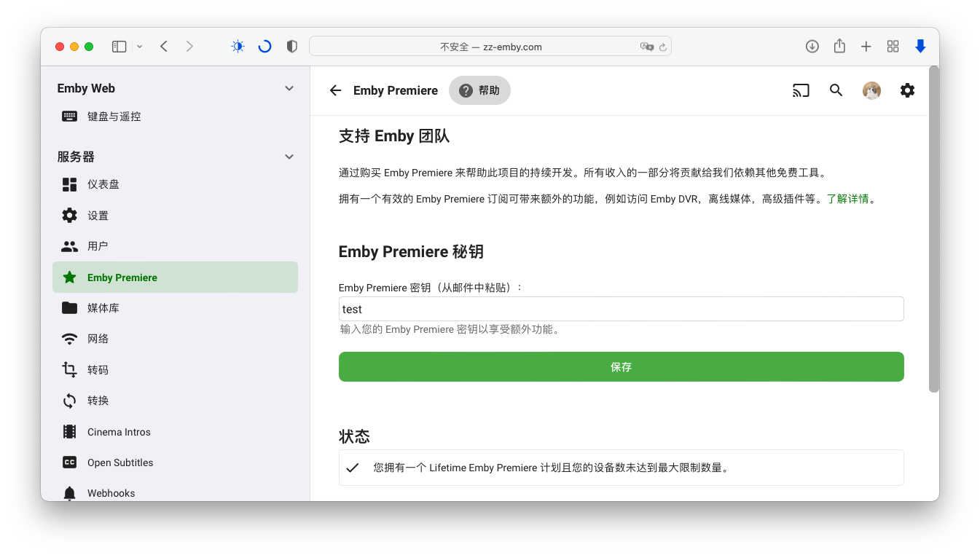This screenshot has width=980, height=555.
Task: Click the page vertical scrollbar
Action: 934,229
